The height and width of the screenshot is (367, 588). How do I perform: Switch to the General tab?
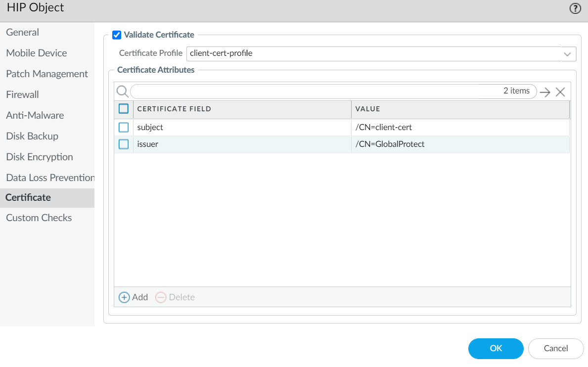coord(22,32)
